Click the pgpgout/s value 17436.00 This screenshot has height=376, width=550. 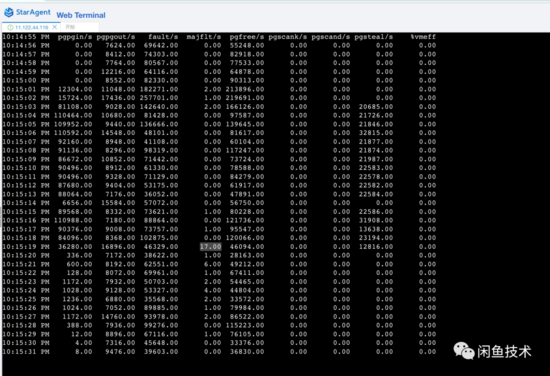pos(118,98)
